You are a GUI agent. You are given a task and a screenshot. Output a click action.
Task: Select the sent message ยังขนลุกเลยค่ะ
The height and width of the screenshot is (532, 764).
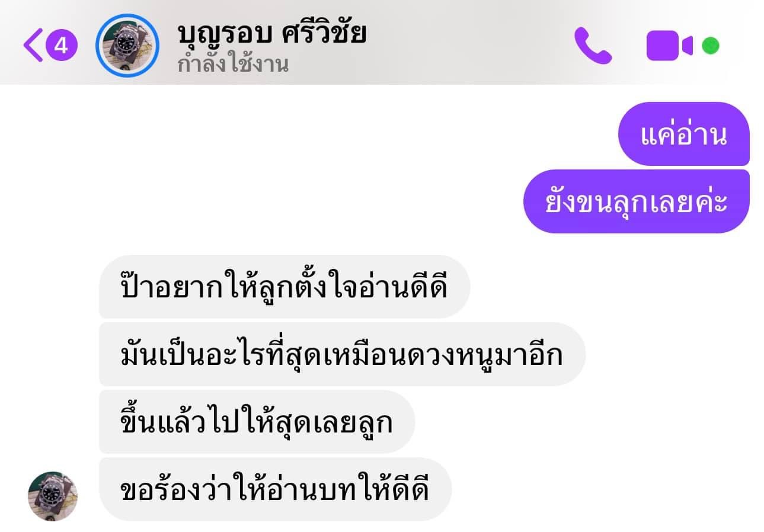click(636, 201)
